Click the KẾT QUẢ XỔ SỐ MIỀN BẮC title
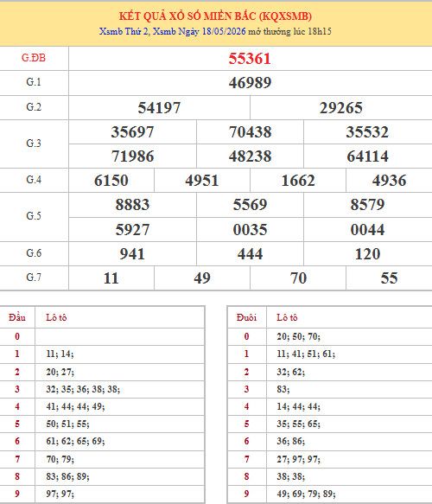This screenshot has height=504, width=432. (215, 16)
